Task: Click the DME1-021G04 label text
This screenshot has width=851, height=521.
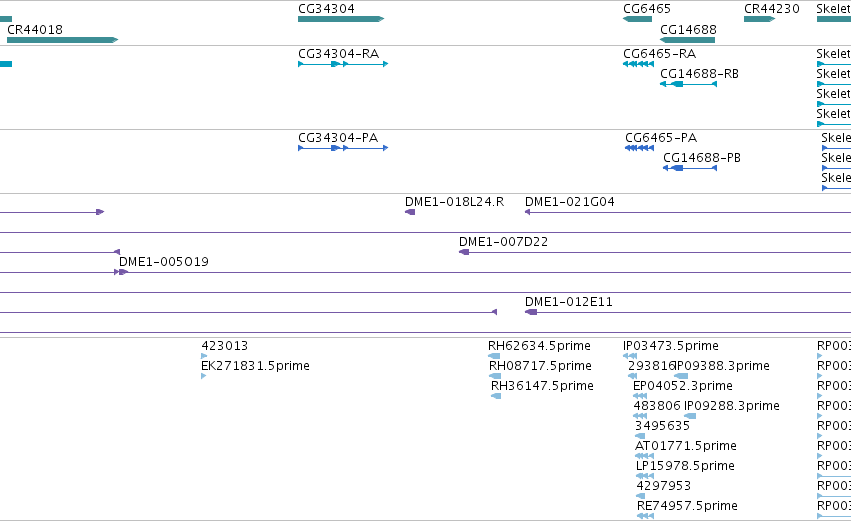Action: pyautogui.click(x=570, y=202)
